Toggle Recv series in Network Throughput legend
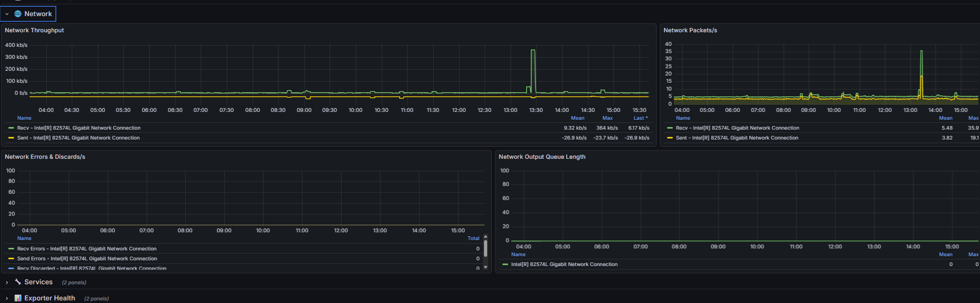Viewport: 980px width, 303px height. click(79, 128)
